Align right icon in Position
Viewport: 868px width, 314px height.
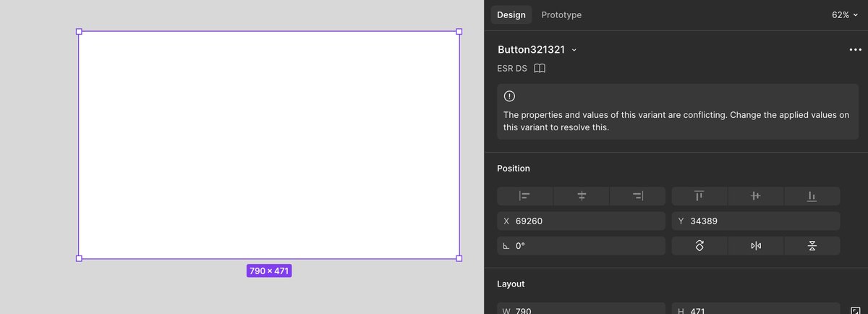637,196
